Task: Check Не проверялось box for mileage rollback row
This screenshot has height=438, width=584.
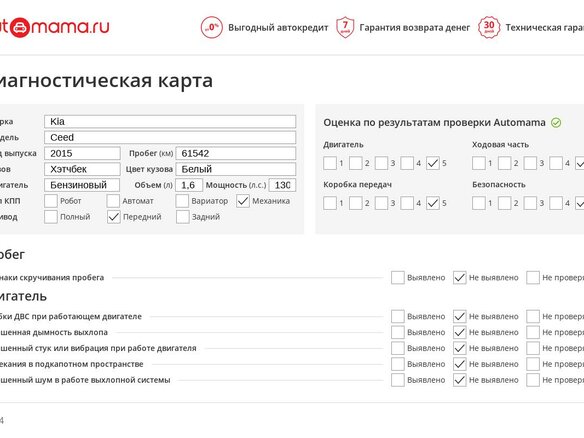Action: pyautogui.click(x=533, y=277)
